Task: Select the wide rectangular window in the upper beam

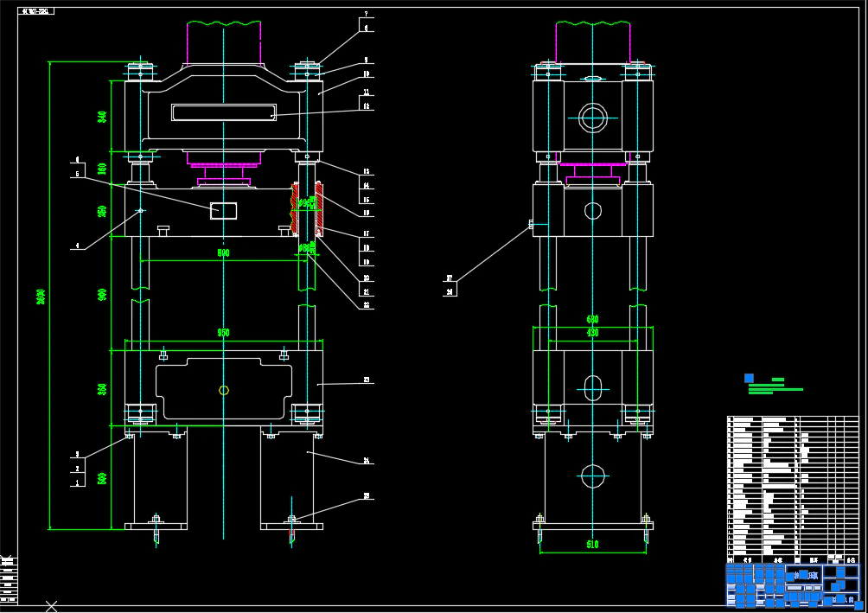Action: (x=224, y=112)
